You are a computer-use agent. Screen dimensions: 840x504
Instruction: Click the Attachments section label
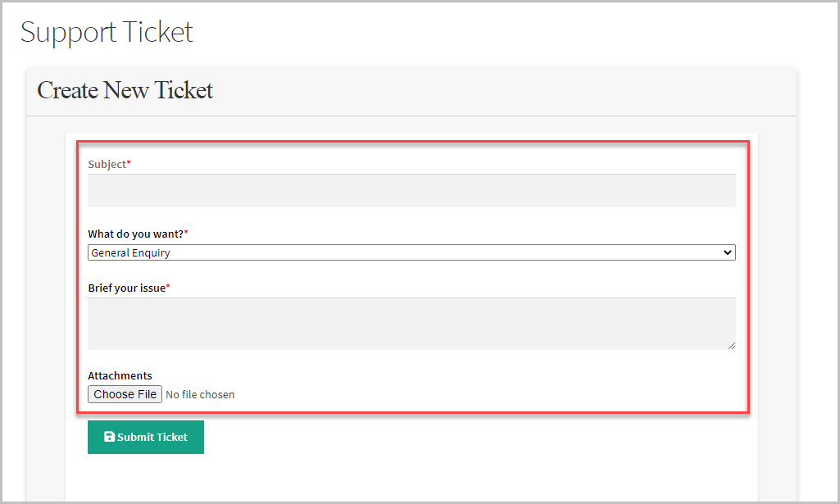pyautogui.click(x=120, y=375)
